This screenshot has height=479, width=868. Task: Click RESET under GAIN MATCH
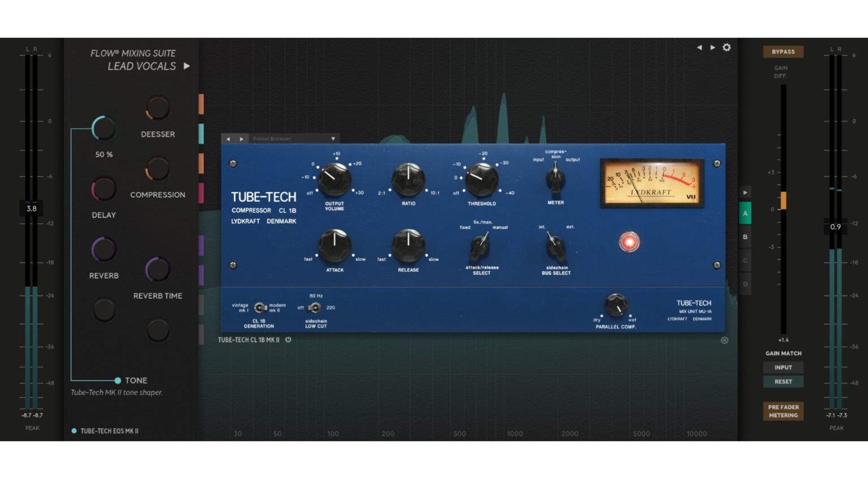tap(783, 381)
